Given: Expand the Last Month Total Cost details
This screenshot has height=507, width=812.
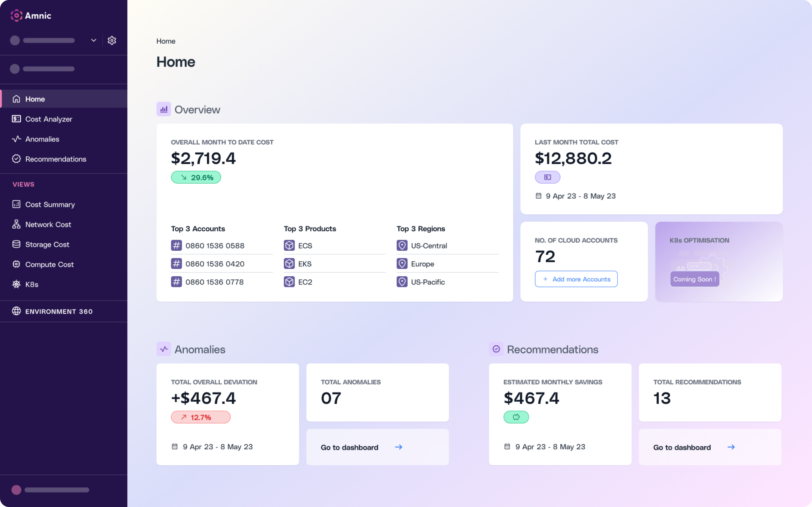Looking at the screenshot, I should 547,177.
